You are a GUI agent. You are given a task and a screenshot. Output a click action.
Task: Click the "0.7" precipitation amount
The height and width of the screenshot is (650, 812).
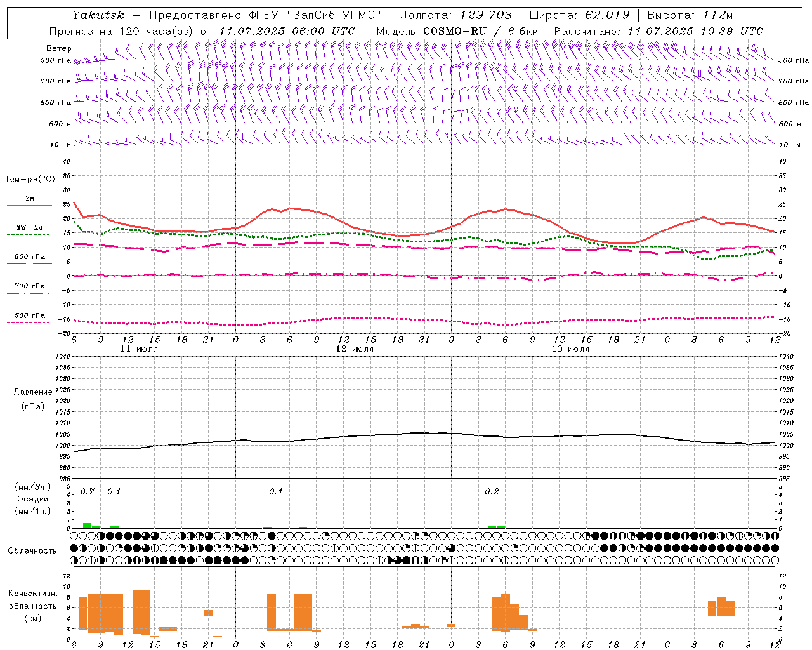tap(88, 492)
